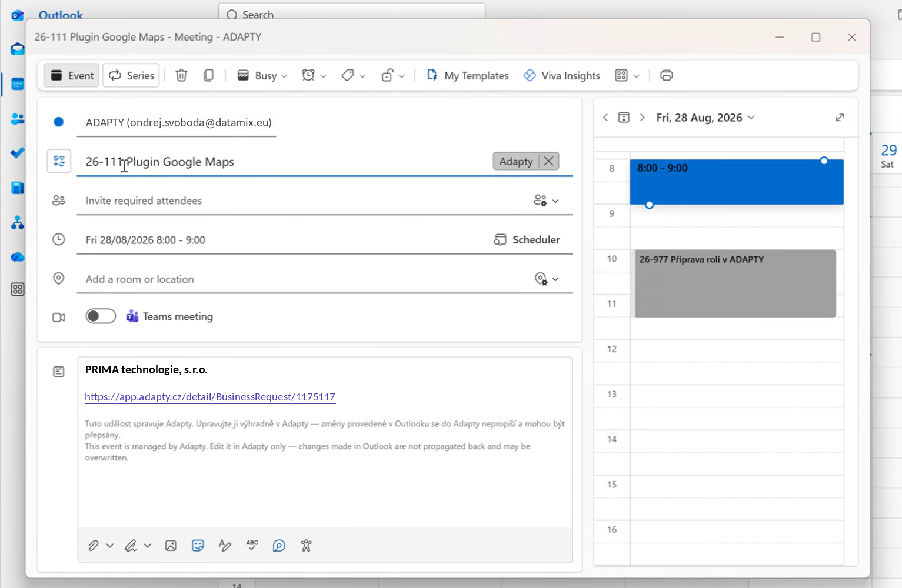Select the 26-977 Příprava rolí v ADAPTY event
This screenshot has width=902, height=588.
click(x=735, y=283)
